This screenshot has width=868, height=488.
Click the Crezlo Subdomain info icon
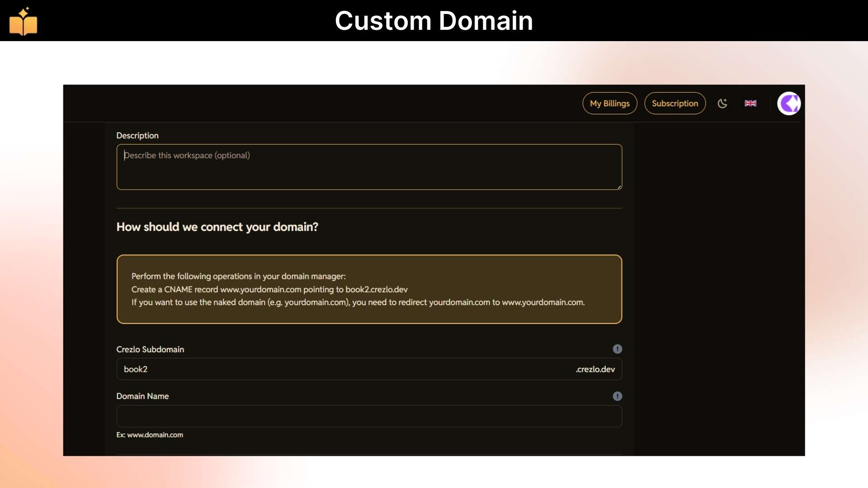point(617,349)
